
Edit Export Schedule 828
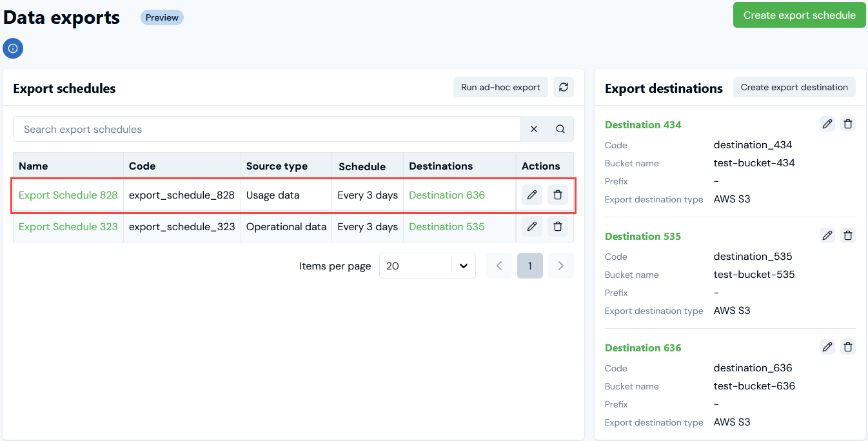click(532, 195)
